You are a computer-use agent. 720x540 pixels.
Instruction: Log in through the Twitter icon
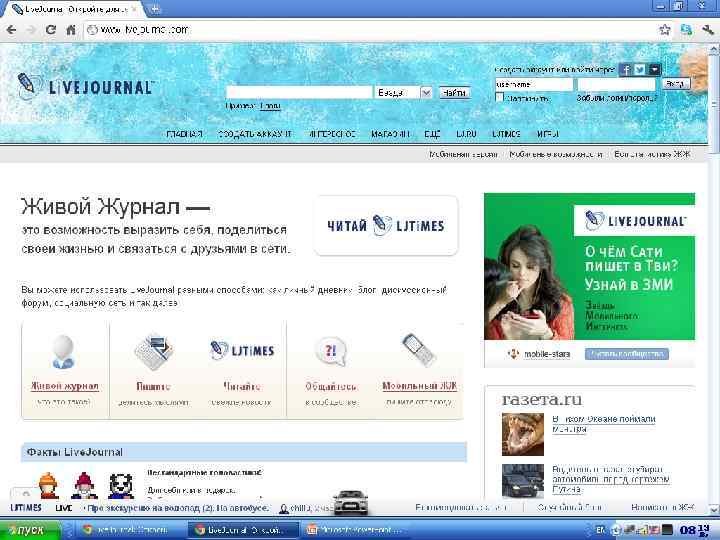639,69
